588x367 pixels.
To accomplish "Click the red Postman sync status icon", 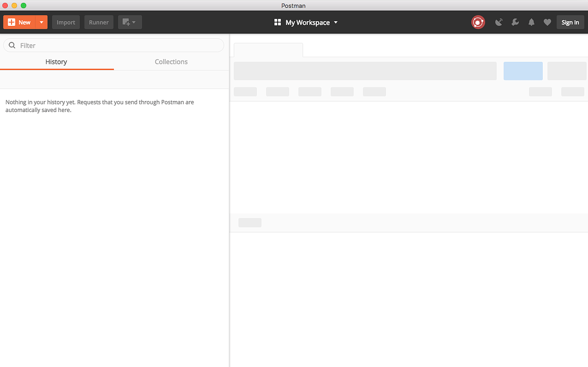I will (478, 22).
